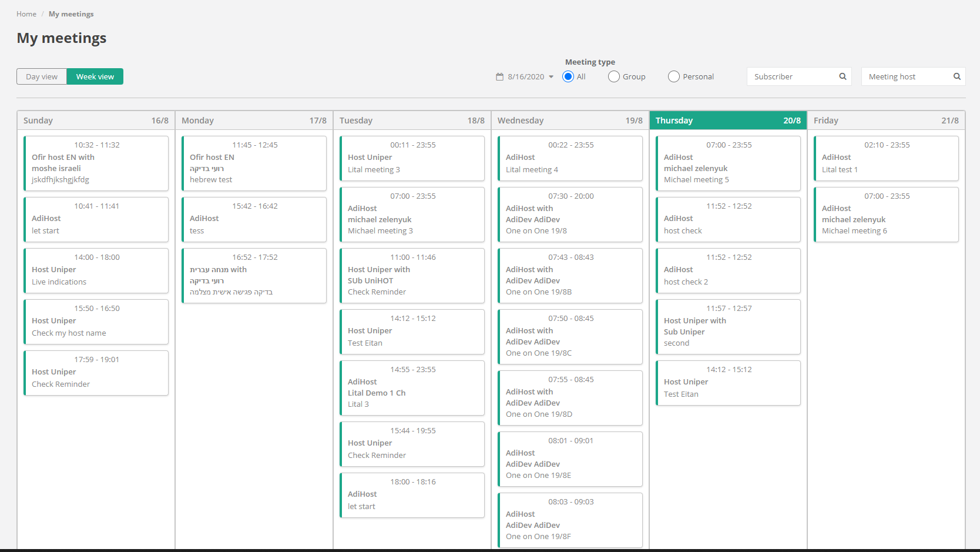Select the Group meeting type radio button
Viewport: 980px width, 552px height.
[x=614, y=76]
